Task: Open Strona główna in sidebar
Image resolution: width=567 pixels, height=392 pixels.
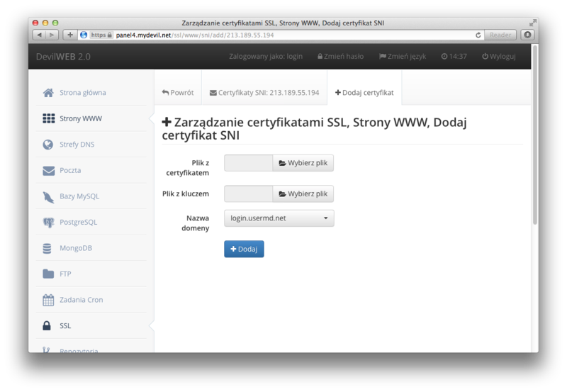Action: [91, 93]
